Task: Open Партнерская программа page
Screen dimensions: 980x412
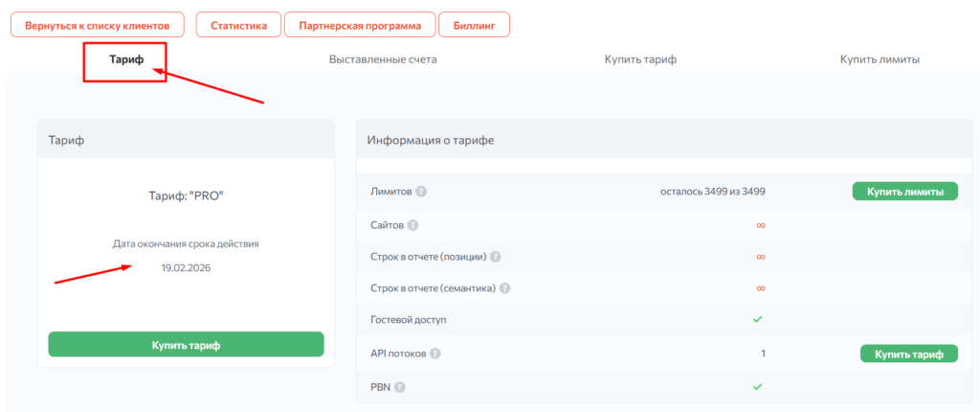Action: click(360, 25)
